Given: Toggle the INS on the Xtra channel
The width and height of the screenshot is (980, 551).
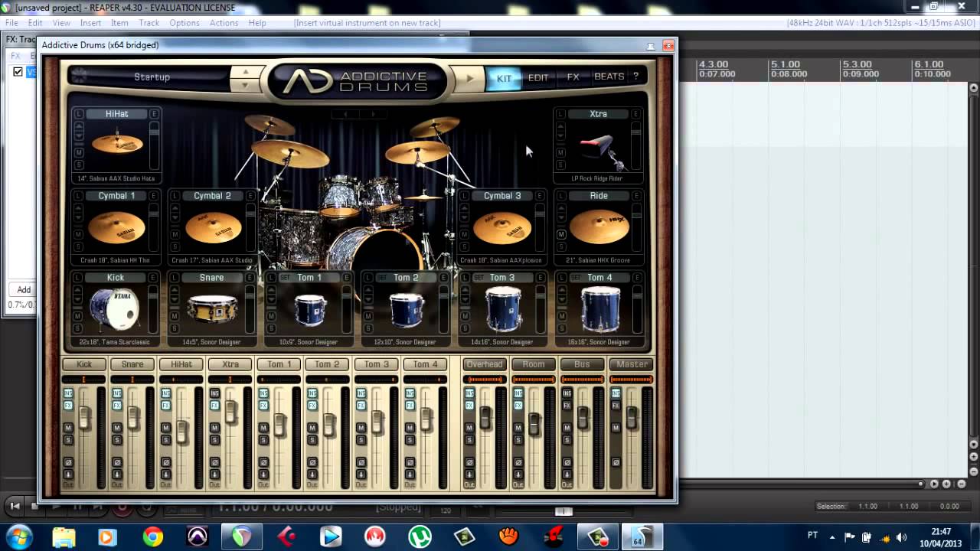Looking at the screenshot, I should click(x=214, y=393).
